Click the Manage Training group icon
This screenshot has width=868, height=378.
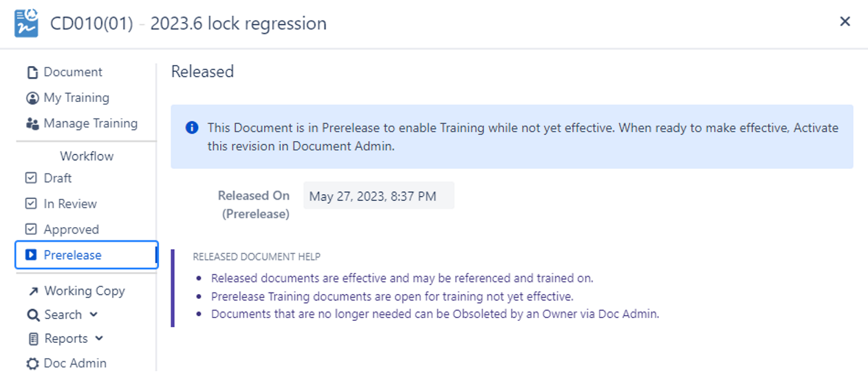32,124
